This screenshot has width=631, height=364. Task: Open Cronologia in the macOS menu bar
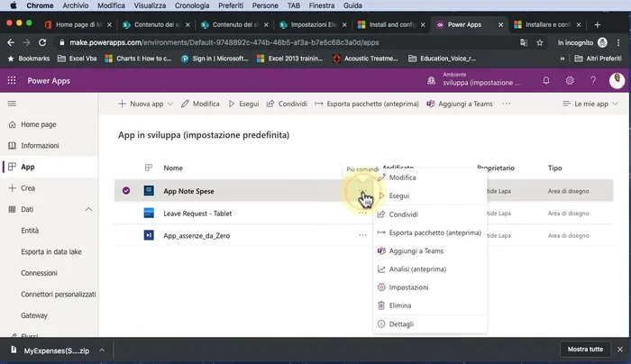(x=192, y=5)
